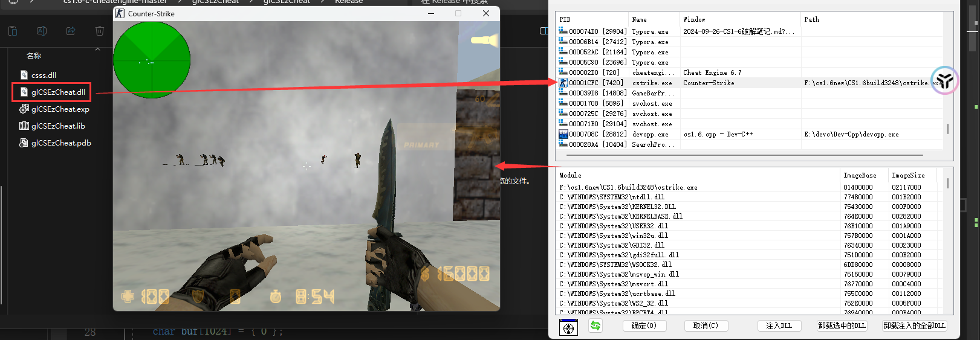
Task: Click the csss.dll file icon
Action: click(x=24, y=75)
